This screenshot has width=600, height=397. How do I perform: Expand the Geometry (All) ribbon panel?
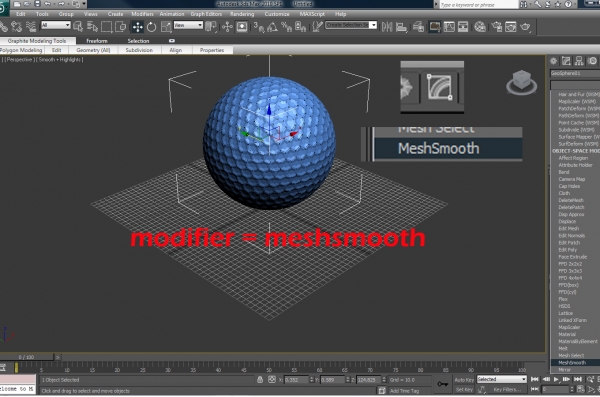(x=93, y=50)
